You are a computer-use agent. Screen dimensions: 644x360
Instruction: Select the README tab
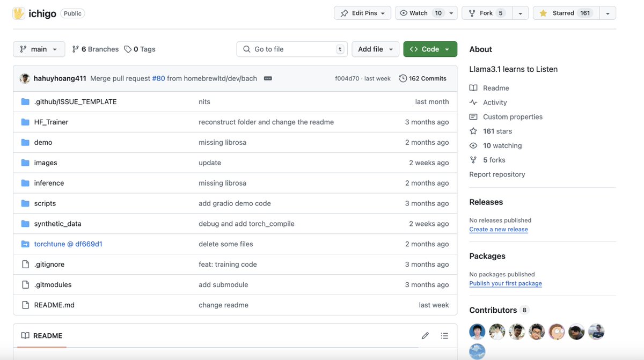42,336
